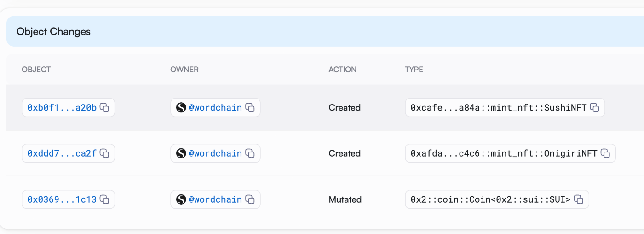This screenshot has width=644, height=234.
Task: Copy the Coin<0x2::sui::SUI> type string
Action: coord(579,199)
